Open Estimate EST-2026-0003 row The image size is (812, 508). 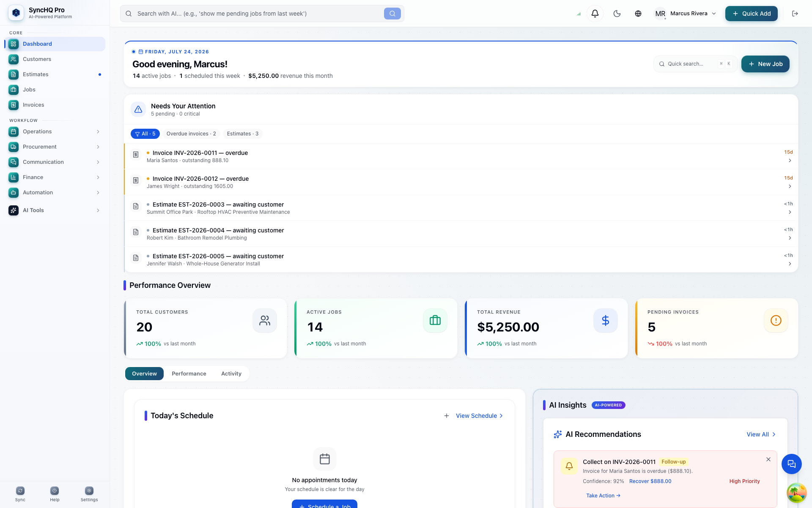pyautogui.click(x=461, y=208)
